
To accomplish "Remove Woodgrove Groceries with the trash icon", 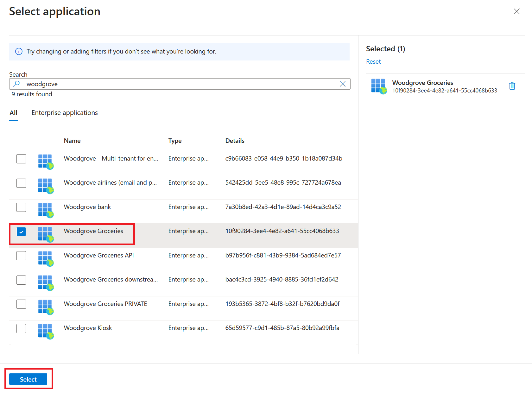I will [512, 86].
